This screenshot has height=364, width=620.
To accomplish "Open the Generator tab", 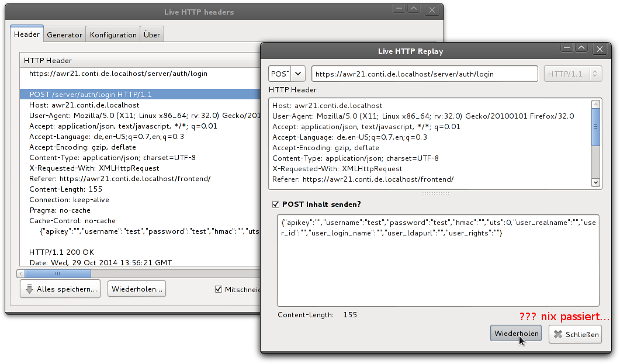I will point(64,35).
